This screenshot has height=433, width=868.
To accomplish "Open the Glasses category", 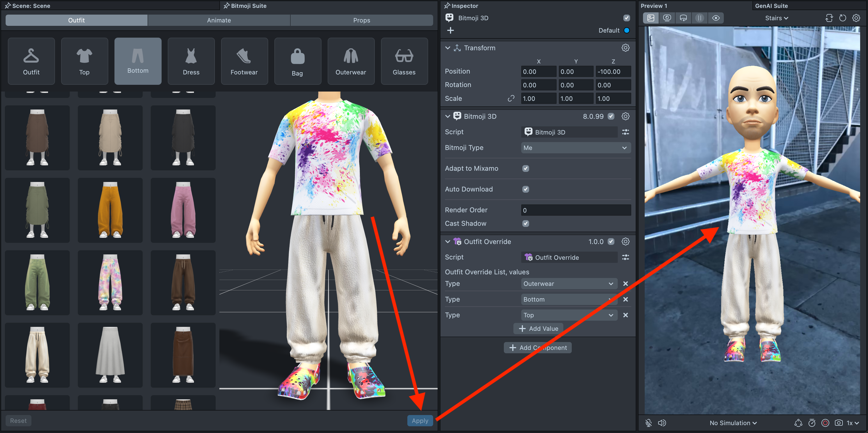I will (x=404, y=61).
